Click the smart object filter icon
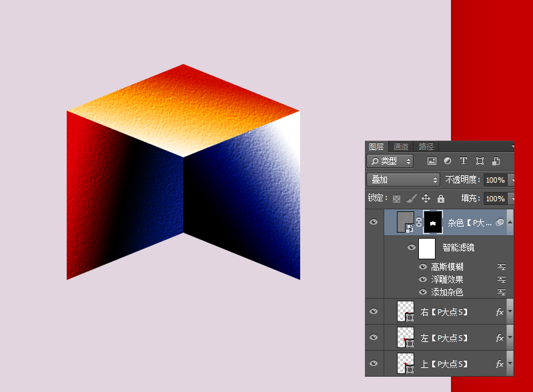 (x=496, y=161)
